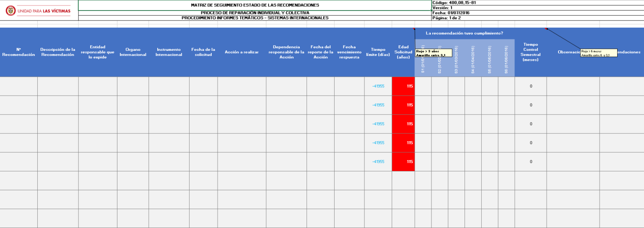
Task: Select the 'Acción a realizar' column header
Action: pyautogui.click(x=241, y=52)
